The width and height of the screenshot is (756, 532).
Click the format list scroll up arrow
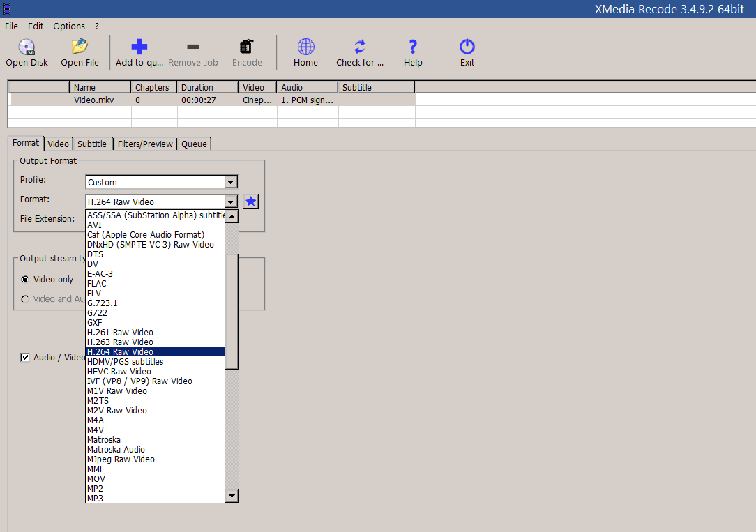point(232,216)
